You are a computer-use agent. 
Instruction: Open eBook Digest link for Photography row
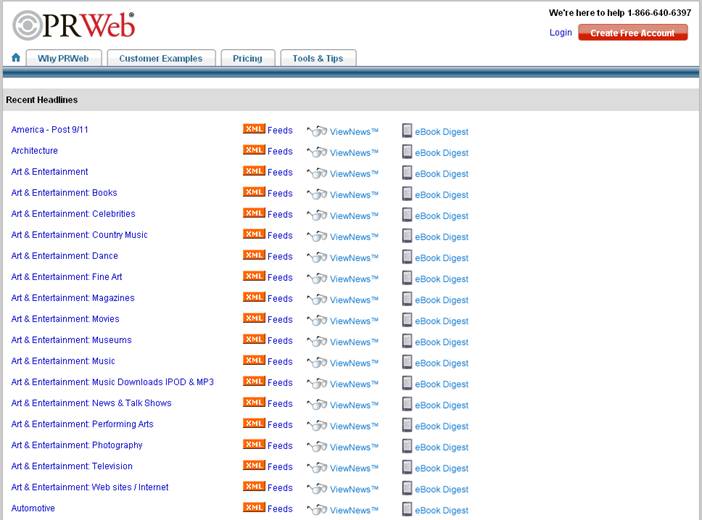pos(441,447)
